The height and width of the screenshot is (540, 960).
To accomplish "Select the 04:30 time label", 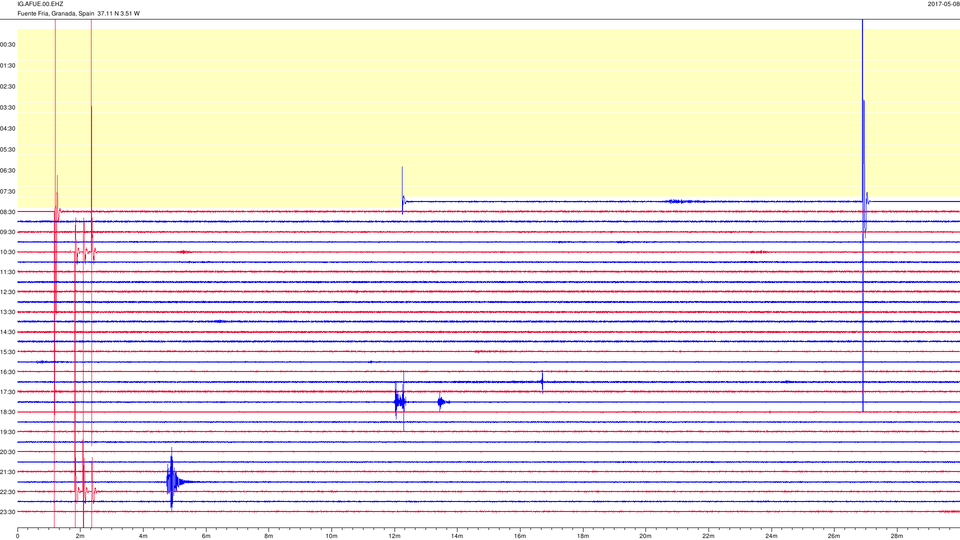I will click(8, 129).
